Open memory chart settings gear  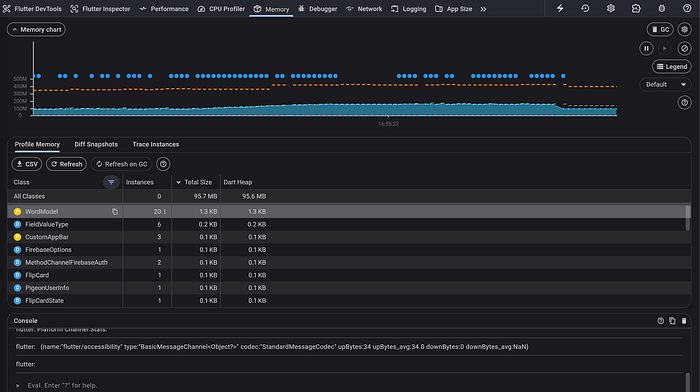pyautogui.click(x=684, y=29)
